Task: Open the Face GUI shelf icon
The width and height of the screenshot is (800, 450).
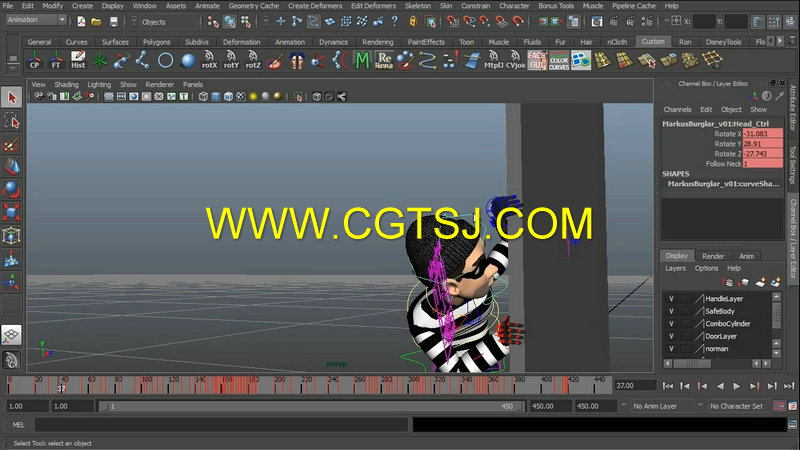Action: [537, 60]
